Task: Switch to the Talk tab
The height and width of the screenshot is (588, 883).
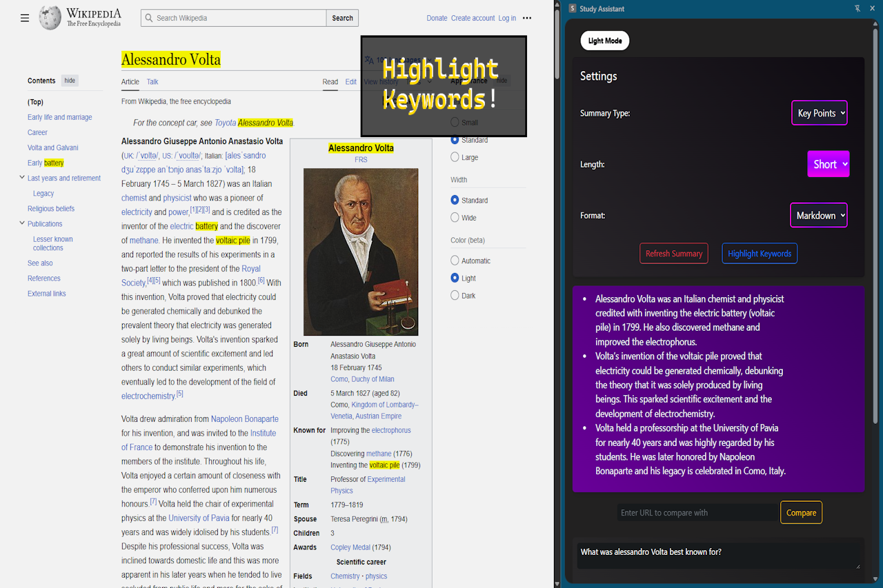Action: (152, 81)
